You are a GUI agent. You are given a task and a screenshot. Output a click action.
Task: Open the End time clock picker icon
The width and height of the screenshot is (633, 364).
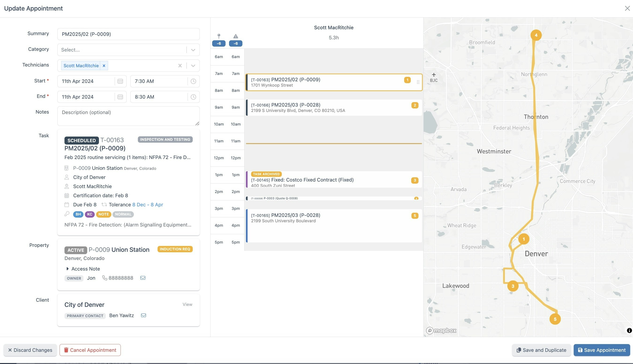tap(193, 97)
